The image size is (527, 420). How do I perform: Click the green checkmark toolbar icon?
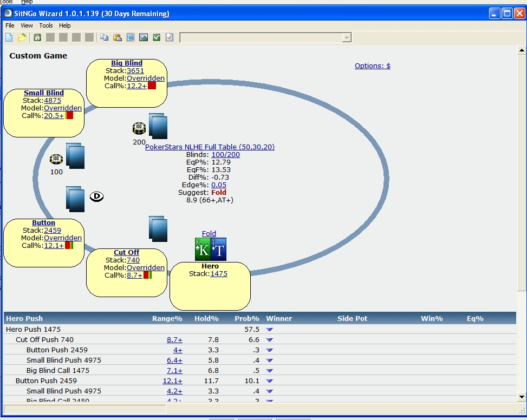click(157, 37)
